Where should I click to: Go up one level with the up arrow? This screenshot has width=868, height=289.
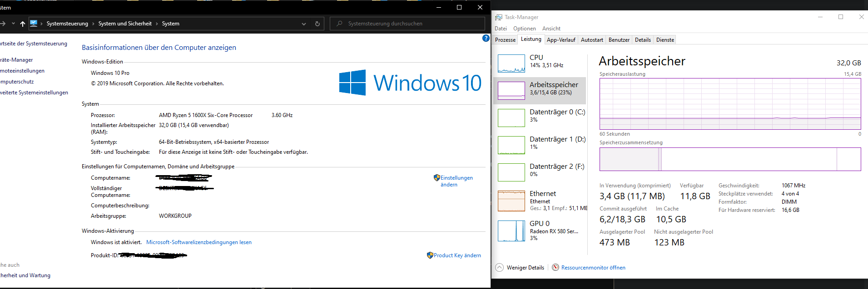point(23,24)
